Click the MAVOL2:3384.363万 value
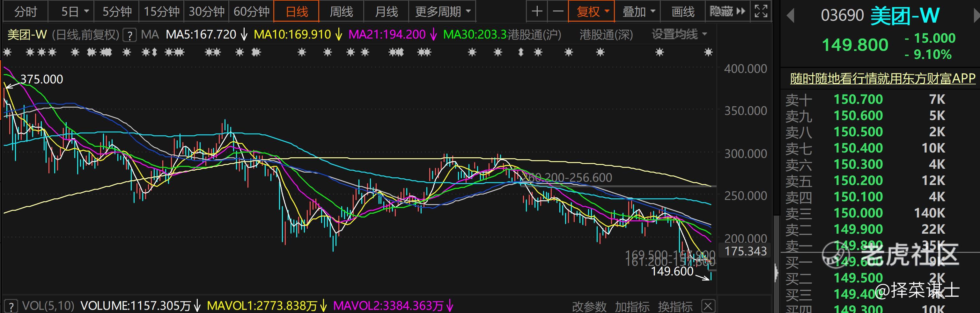Viewport: 980px width, 313px height. click(x=388, y=306)
